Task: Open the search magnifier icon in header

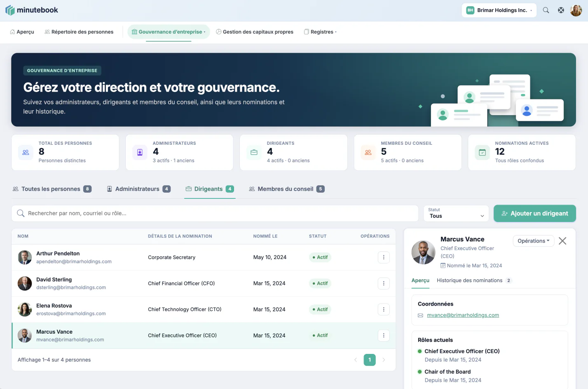Action: tap(546, 10)
